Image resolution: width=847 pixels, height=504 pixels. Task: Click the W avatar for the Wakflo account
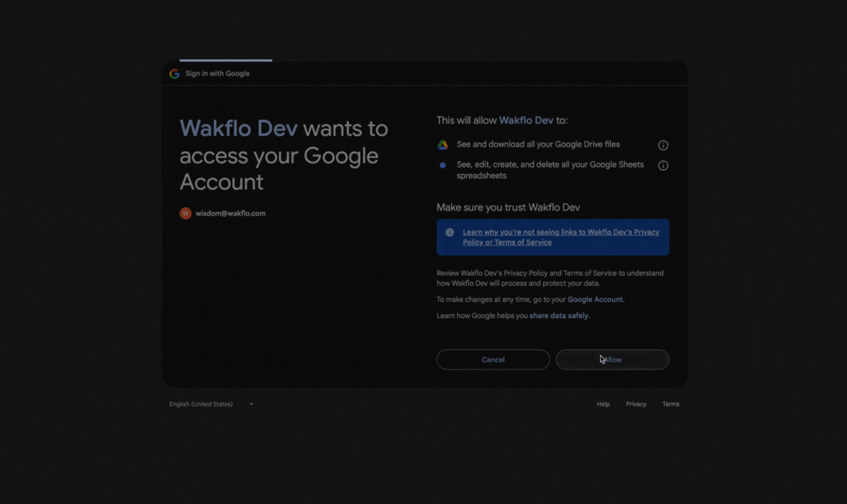pyautogui.click(x=185, y=213)
